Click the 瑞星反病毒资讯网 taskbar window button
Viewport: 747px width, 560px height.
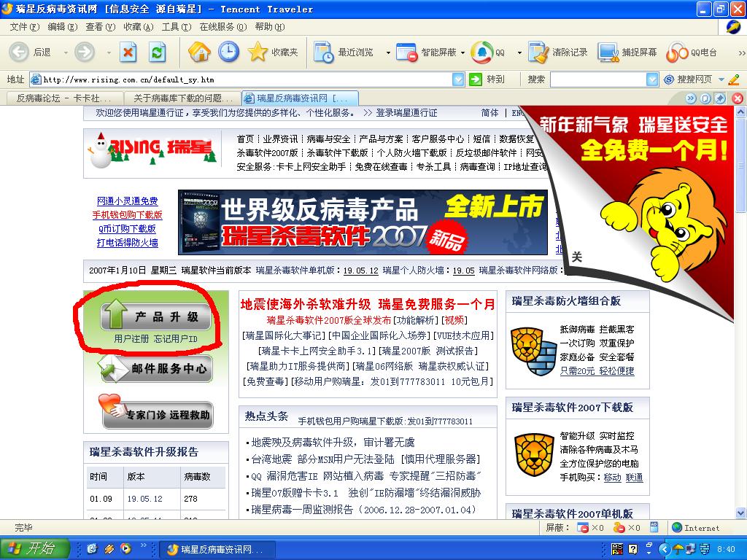click(x=217, y=550)
